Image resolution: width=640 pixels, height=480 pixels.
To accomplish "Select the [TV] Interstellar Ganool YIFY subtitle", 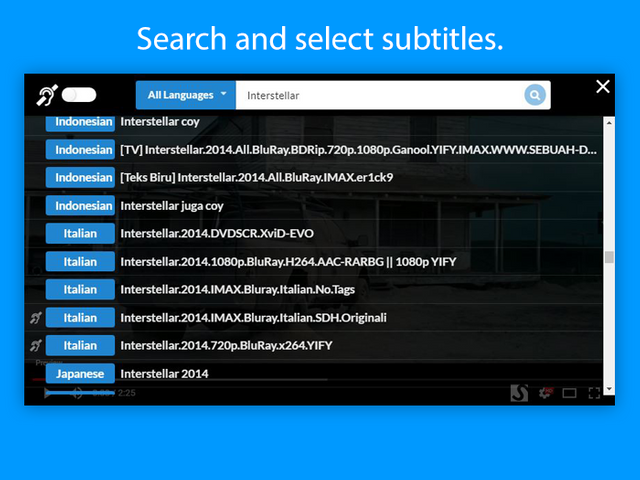I will click(358, 150).
